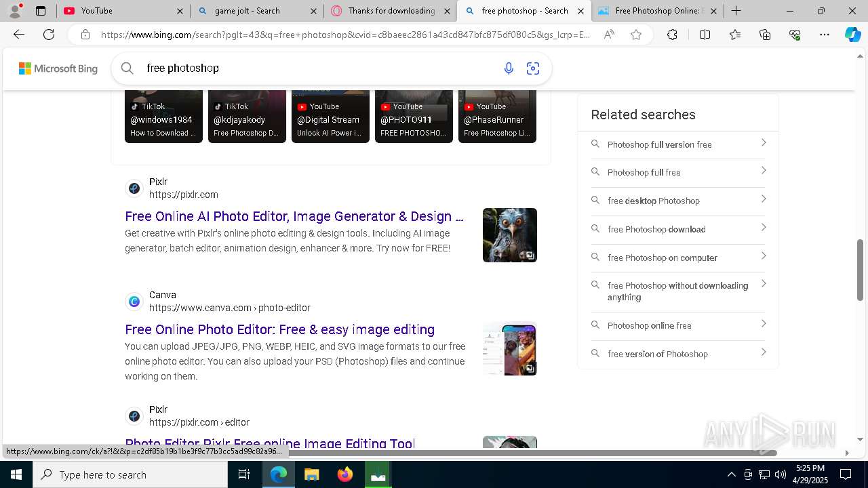
Task: Open tab actions menu
Action: 41,11
